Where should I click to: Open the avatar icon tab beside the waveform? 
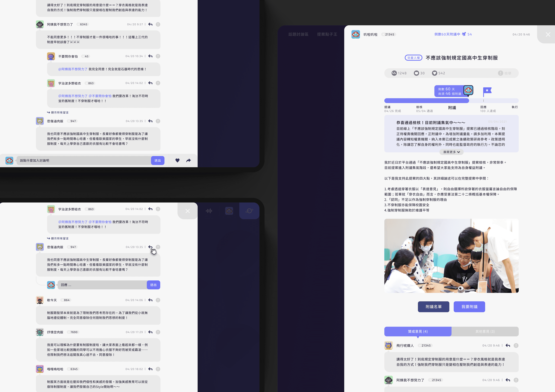pos(229,211)
